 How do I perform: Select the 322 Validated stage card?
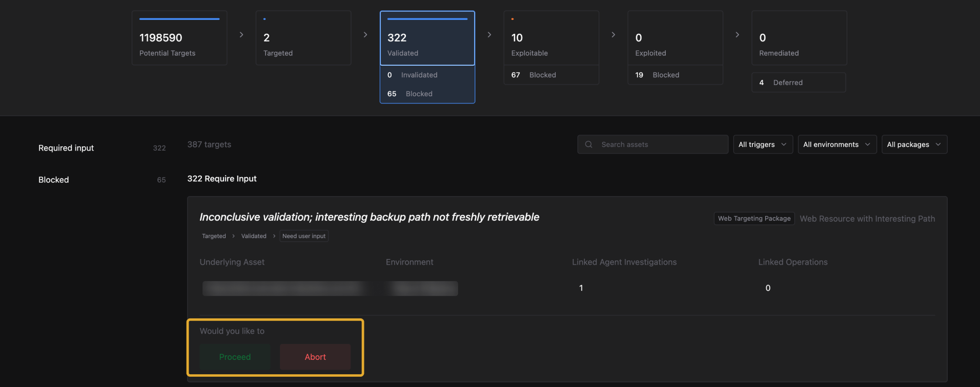427,38
